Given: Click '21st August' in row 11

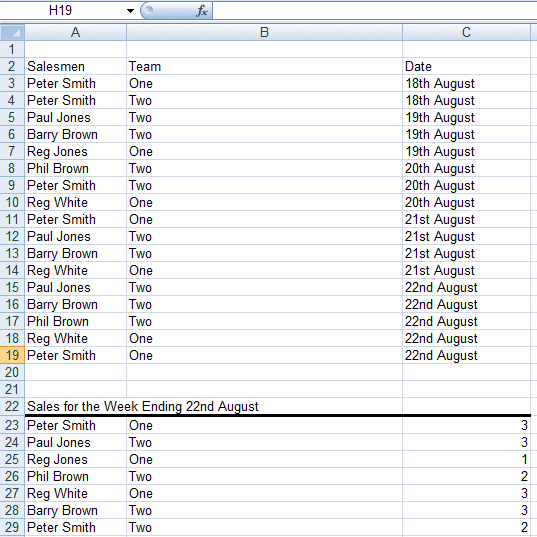Looking at the screenshot, I should tap(466, 219).
